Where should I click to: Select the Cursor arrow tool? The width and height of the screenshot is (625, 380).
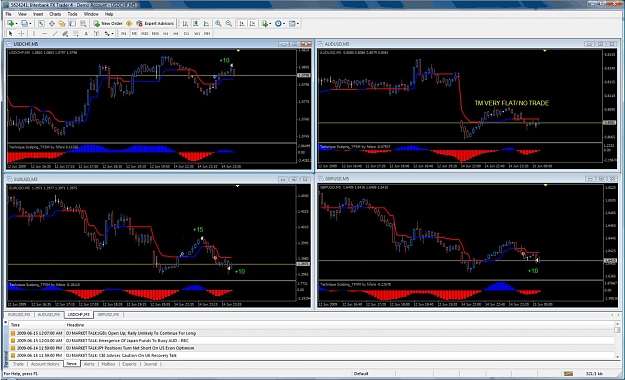(x=10, y=33)
